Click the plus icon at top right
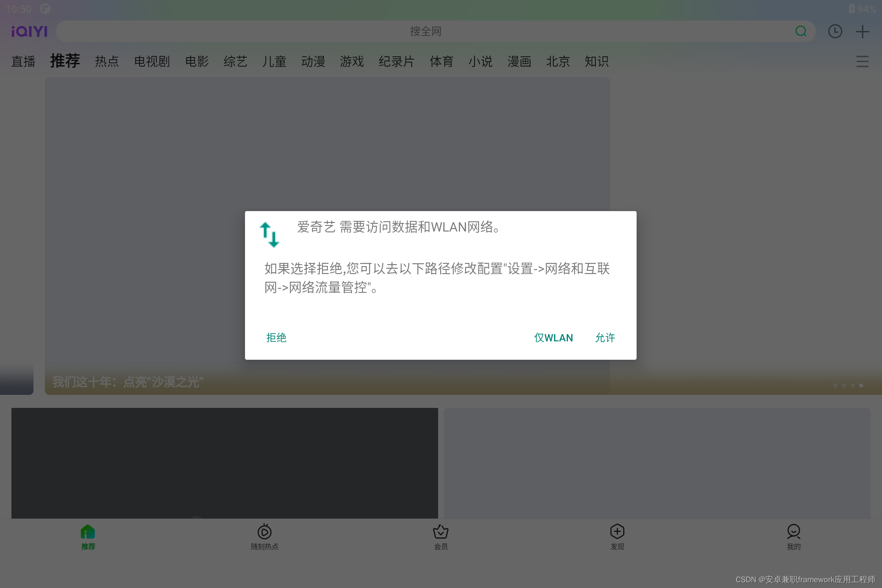 [862, 31]
